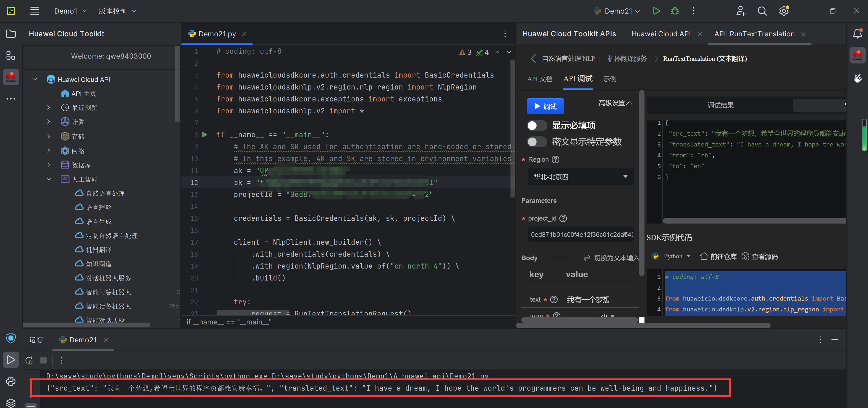The image size is (868, 408).
Task: Open project_id help question mark
Action: coord(563,218)
